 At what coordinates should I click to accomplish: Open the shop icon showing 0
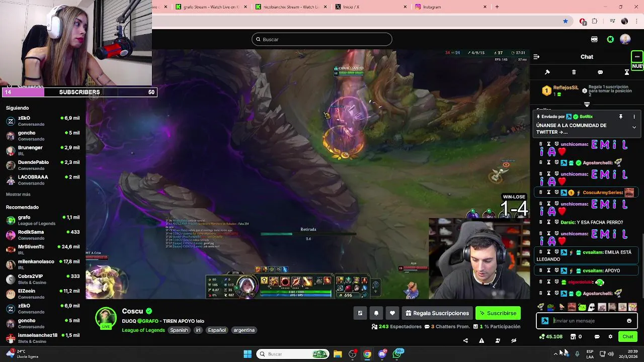tap(576, 337)
